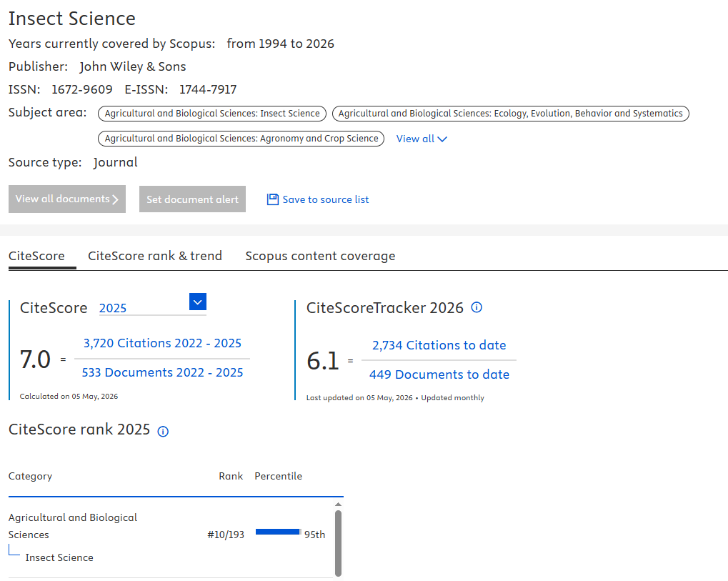Click the Source type value Journal
Viewport: 728px width, 581px height.
tap(115, 162)
